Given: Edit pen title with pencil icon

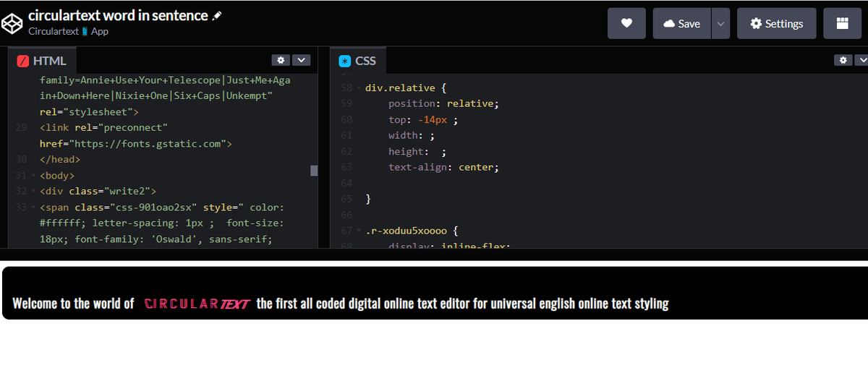Looking at the screenshot, I should (217, 16).
